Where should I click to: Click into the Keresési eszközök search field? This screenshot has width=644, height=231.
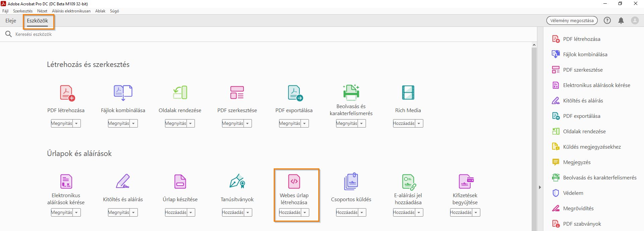pyautogui.click(x=268, y=34)
